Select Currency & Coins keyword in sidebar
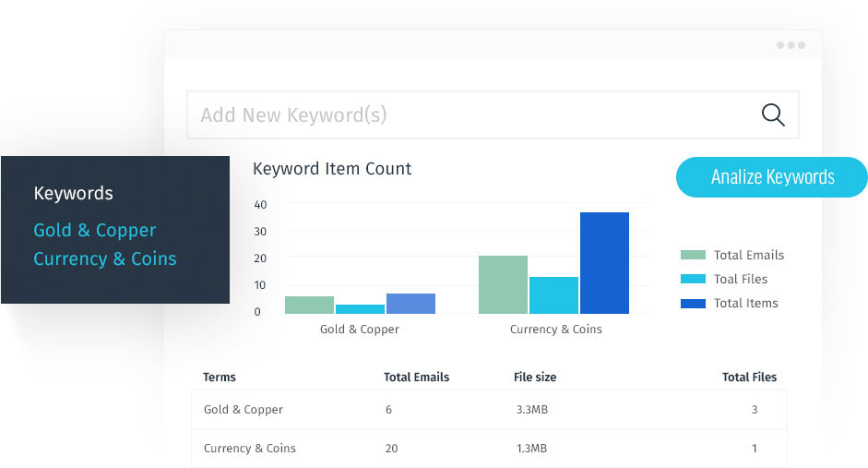This screenshot has width=868, height=468. 104,258
